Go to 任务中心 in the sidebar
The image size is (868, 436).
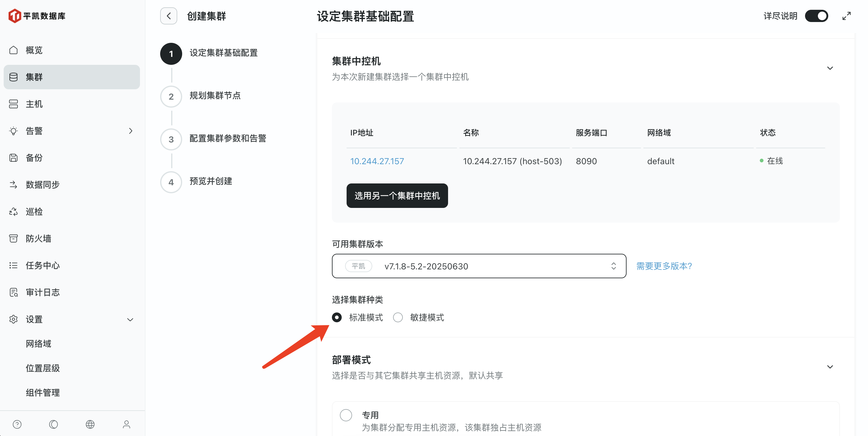pyautogui.click(x=42, y=265)
